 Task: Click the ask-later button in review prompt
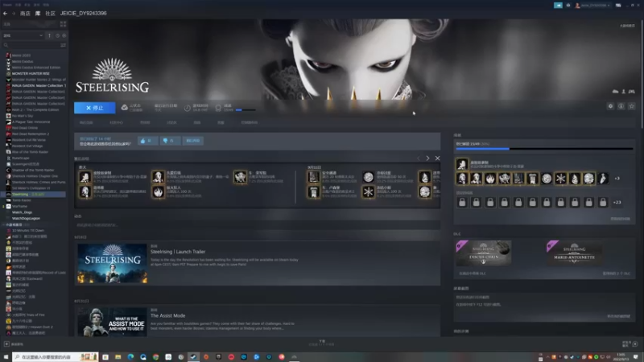click(x=192, y=141)
